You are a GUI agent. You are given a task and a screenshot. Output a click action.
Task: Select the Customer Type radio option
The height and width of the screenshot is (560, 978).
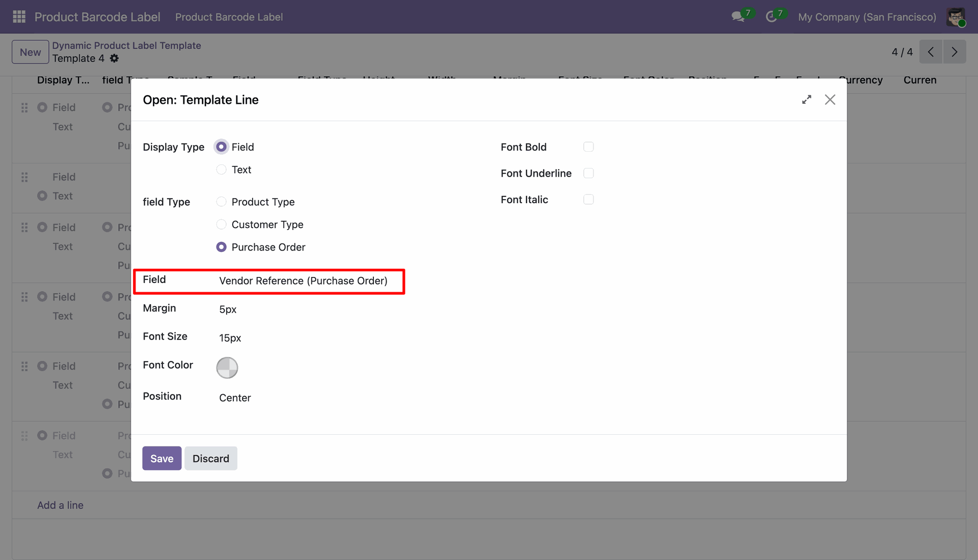221,225
